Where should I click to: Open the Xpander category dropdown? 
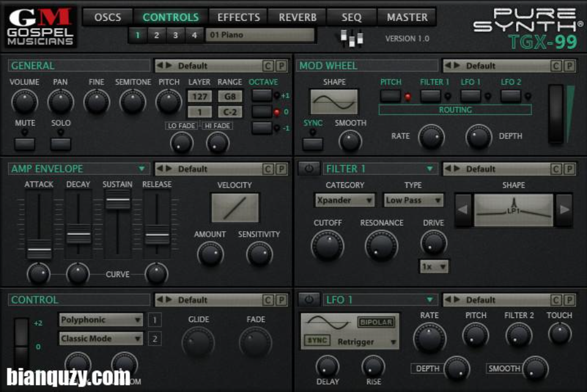click(344, 201)
